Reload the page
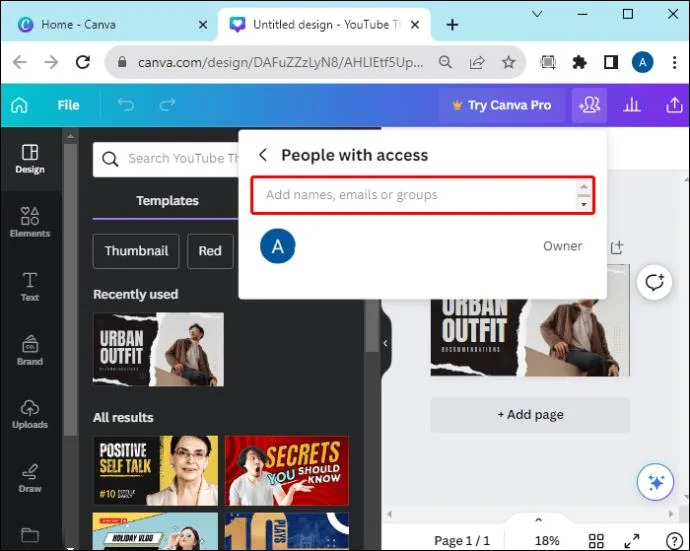The width and height of the screenshot is (690, 551). [83, 62]
